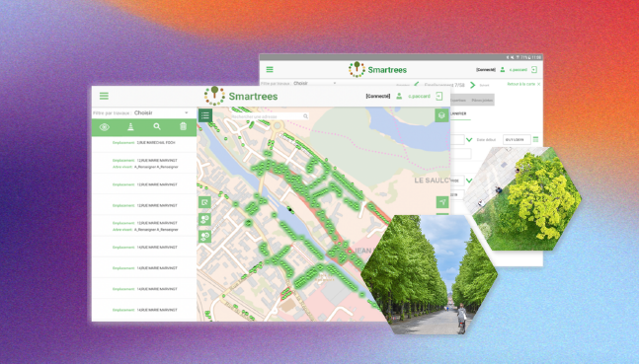Select the traffic cone works icon
Screen dimensions: 639x364
130,127
